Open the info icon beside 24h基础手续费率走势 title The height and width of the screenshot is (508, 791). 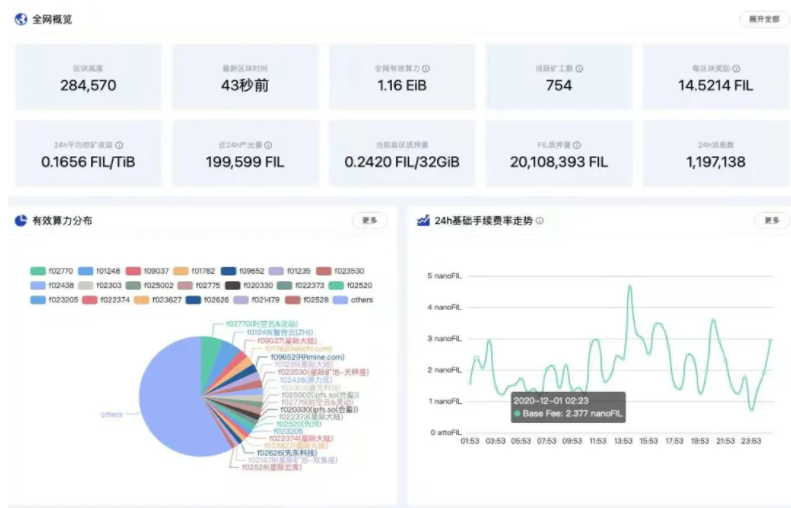540,220
